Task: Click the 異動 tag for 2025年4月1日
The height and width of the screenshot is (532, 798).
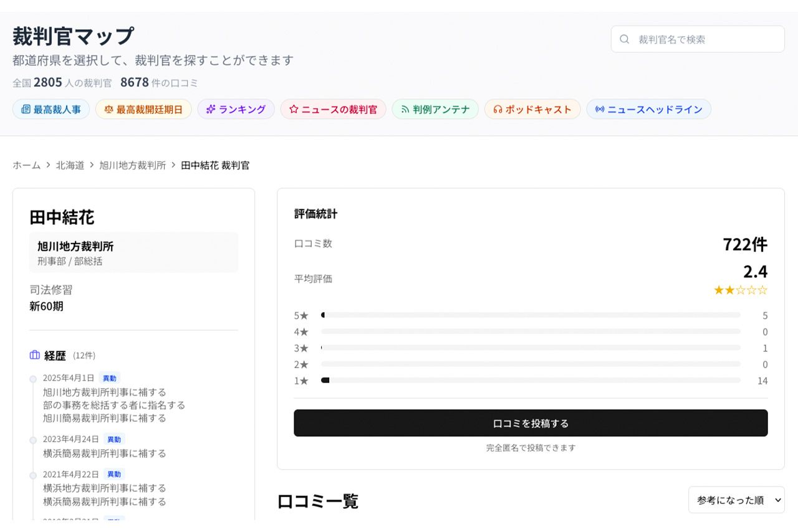Action: [x=109, y=378]
